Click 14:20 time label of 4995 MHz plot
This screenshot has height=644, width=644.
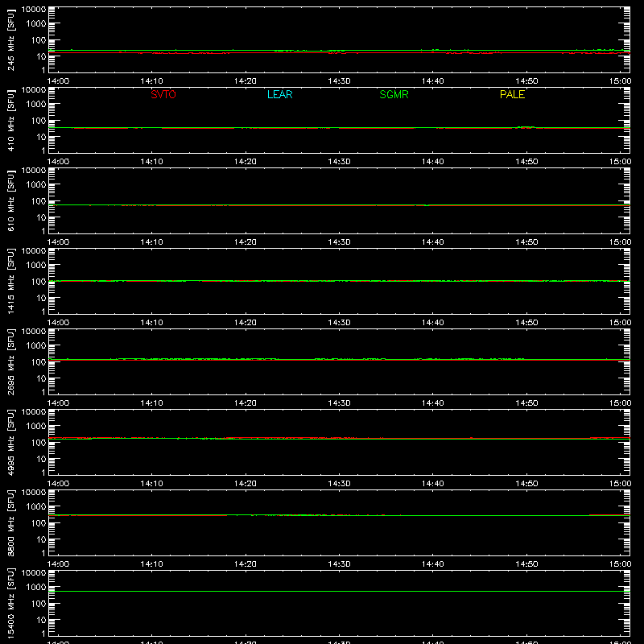click(x=246, y=484)
